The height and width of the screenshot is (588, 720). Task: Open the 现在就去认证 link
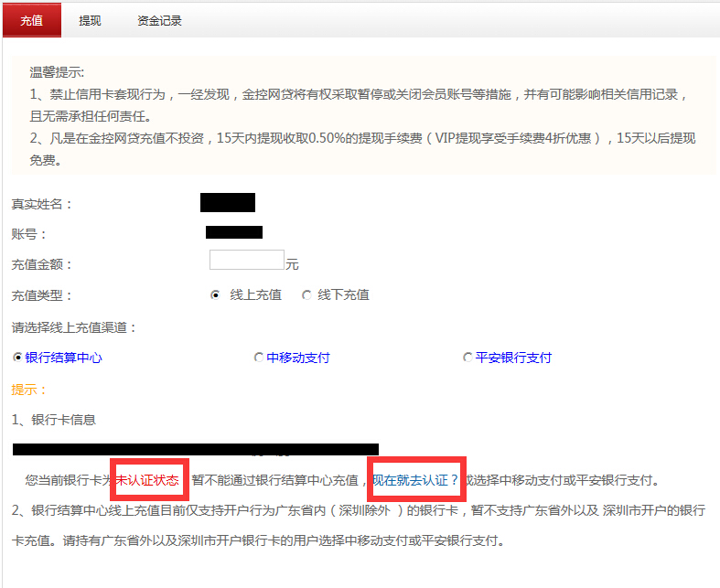(415, 480)
